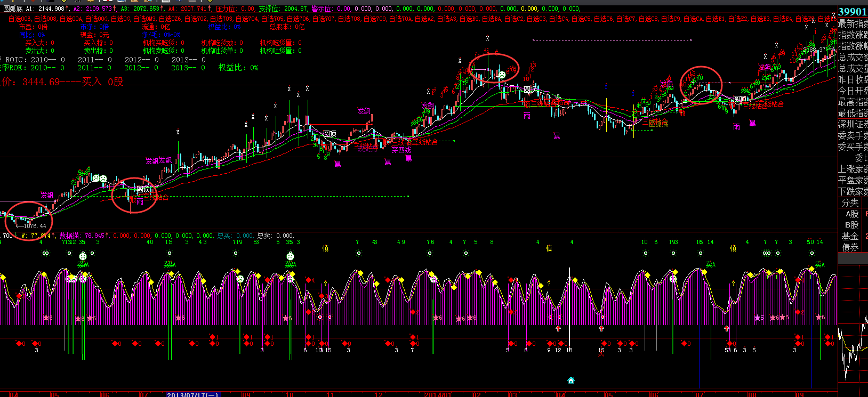Click the 上涨家数 row in the right panel
Image resolution: width=868 pixels, height=397 pixels.
pyautogui.click(x=853, y=169)
